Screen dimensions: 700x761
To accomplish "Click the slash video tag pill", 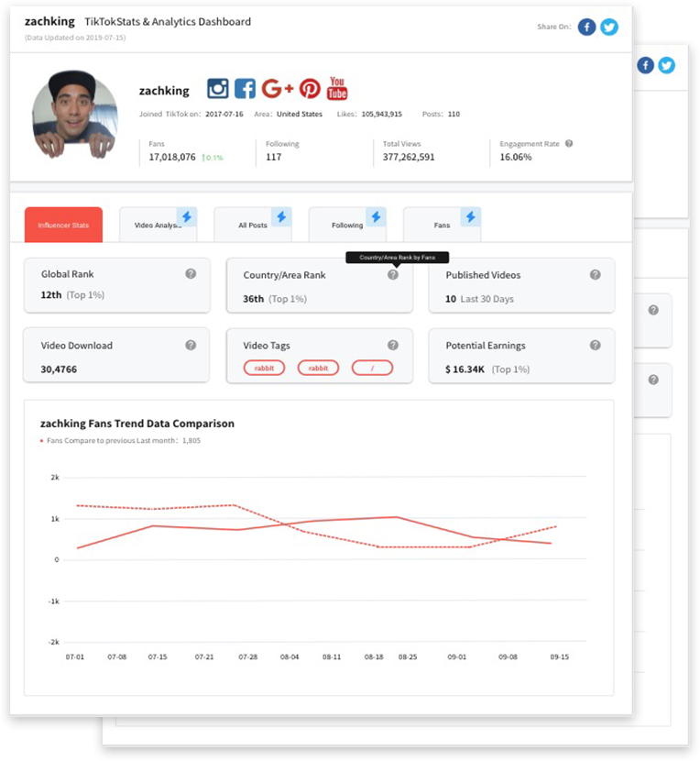I will click(372, 368).
